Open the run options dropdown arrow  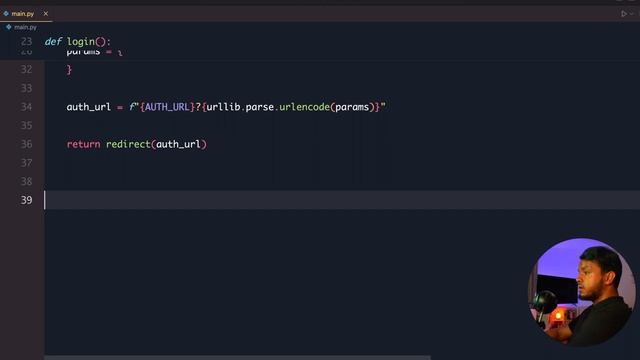click(632, 13)
